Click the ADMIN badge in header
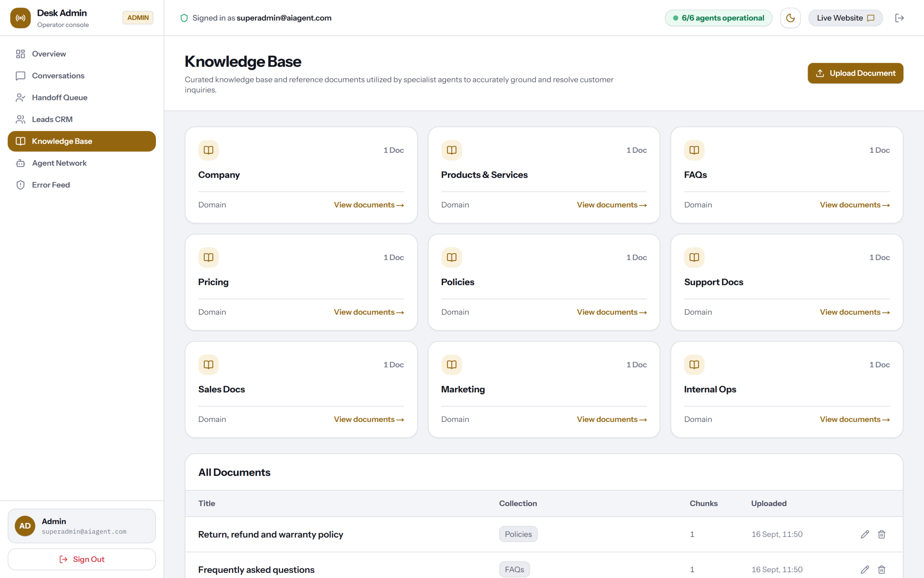Image resolution: width=924 pixels, height=578 pixels. click(x=138, y=18)
